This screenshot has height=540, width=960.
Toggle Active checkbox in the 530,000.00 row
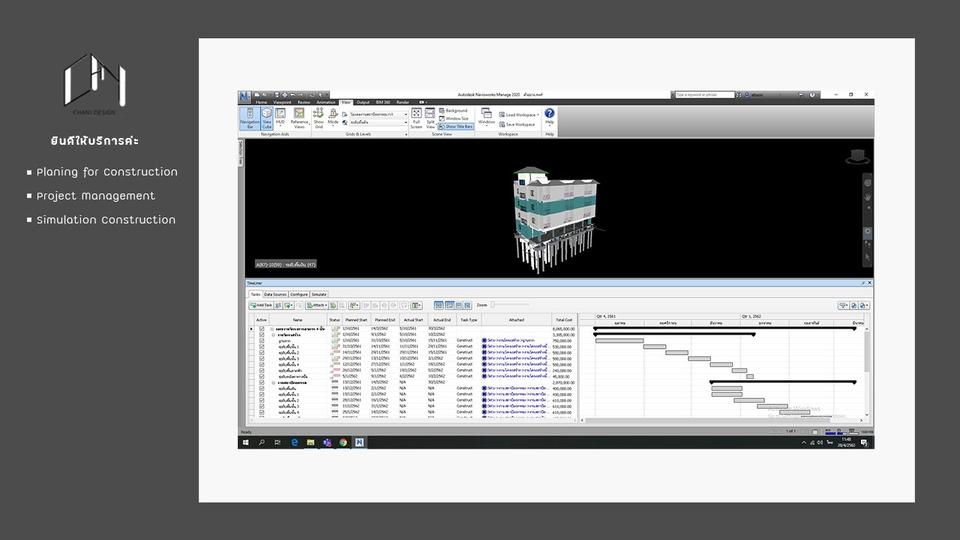pyautogui.click(x=261, y=347)
